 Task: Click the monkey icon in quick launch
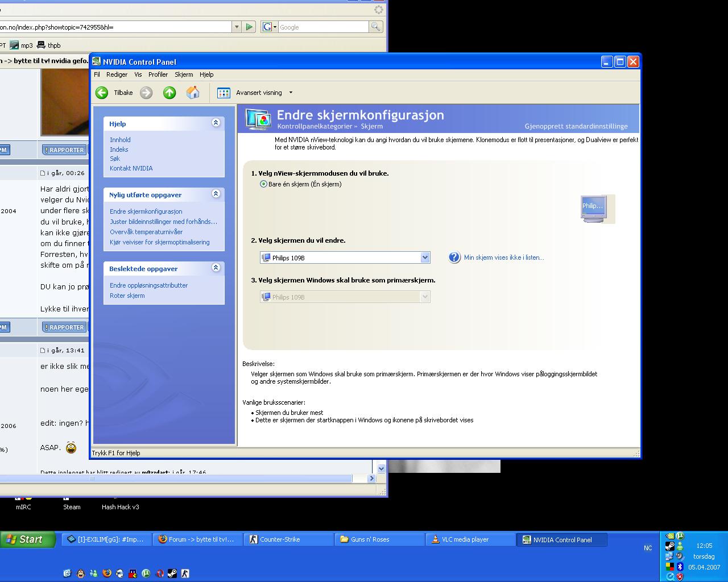(x=81, y=573)
